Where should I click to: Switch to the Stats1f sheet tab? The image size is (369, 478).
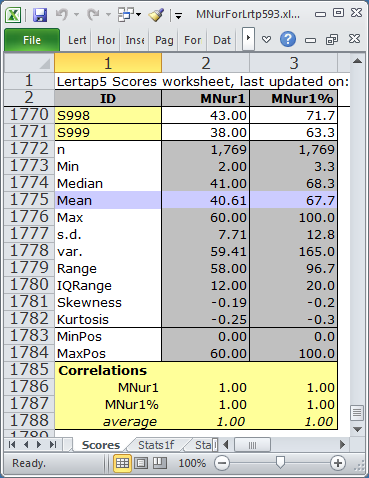tap(156, 445)
